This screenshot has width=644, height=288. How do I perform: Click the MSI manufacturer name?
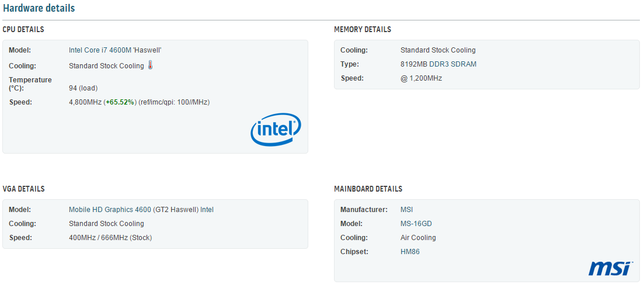click(x=407, y=210)
